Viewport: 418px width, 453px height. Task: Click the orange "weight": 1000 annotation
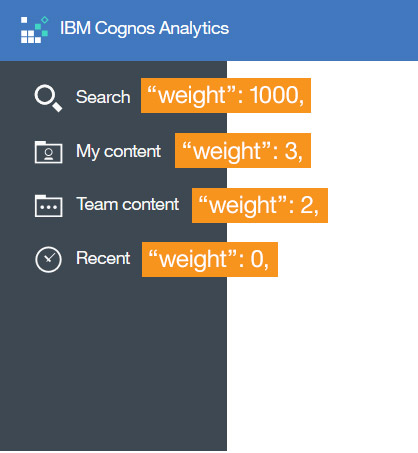click(x=226, y=96)
